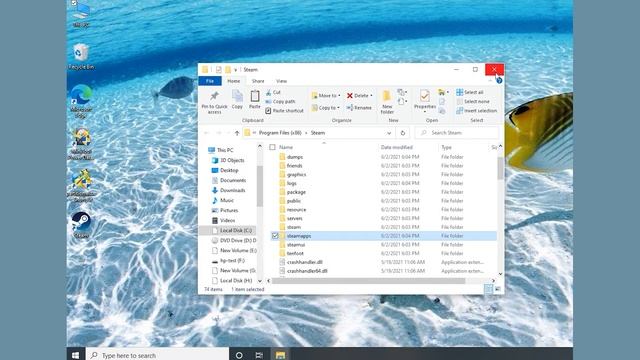Open Task View on taskbar
The width and height of the screenshot is (640, 360).
(259, 355)
